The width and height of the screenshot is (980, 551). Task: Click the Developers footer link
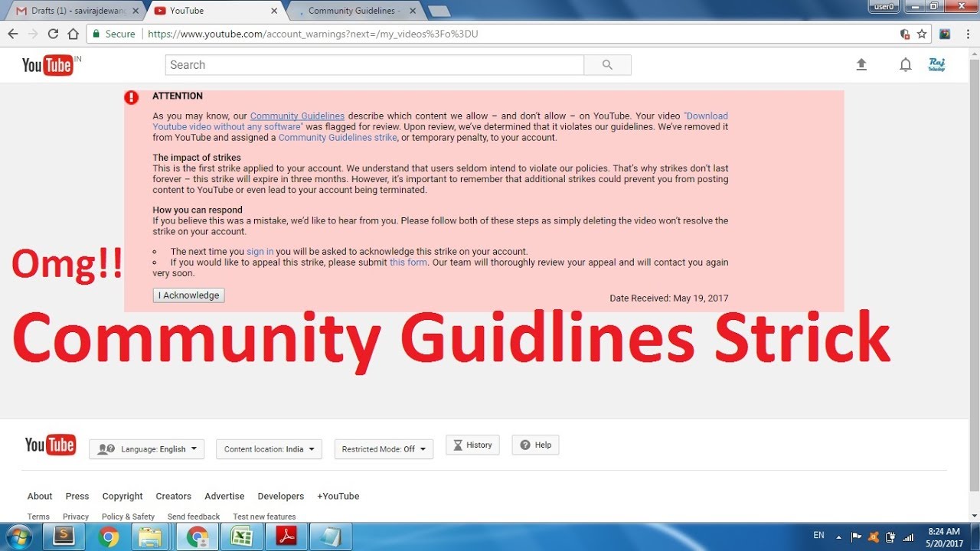[x=281, y=496]
